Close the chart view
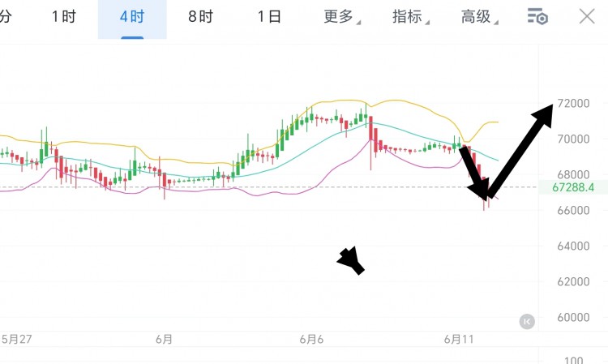This screenshot has width=608, height=364. [x=587, y=16]
